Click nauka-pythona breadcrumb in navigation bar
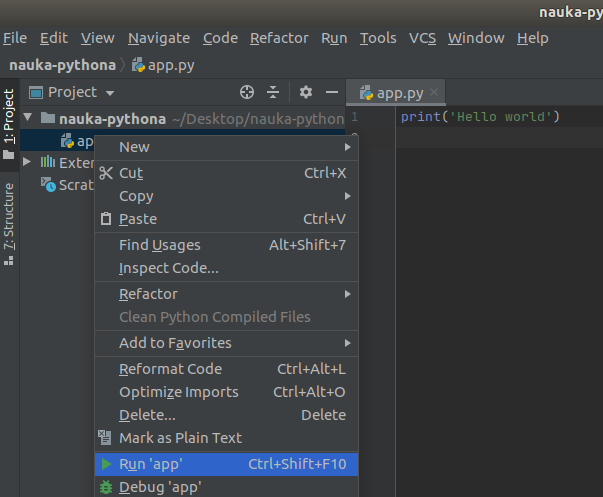Screen dimensions: 603x497 (61, 64)
